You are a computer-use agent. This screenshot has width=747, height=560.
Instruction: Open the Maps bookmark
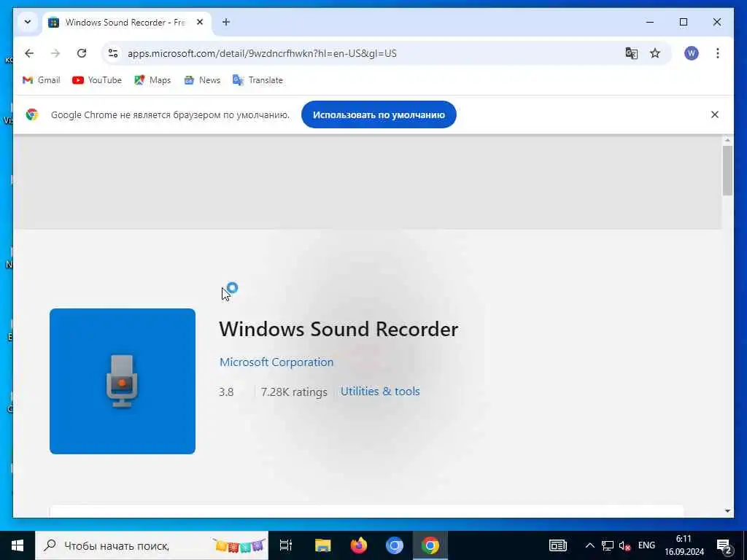click(152, 80)
